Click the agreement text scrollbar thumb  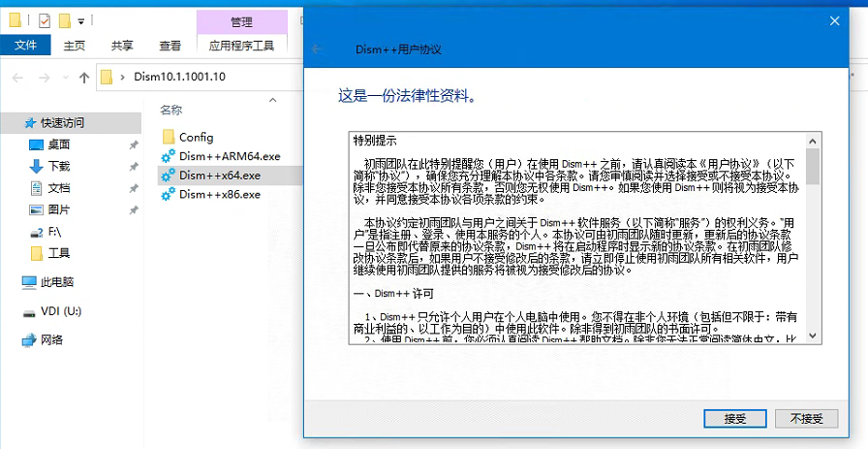[x=812, y=166]
